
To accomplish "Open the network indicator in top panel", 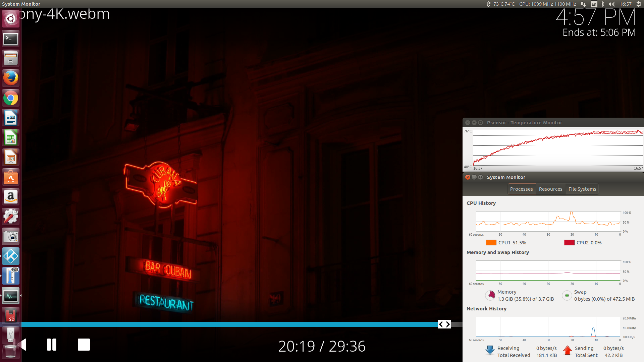I will (583, 4).
